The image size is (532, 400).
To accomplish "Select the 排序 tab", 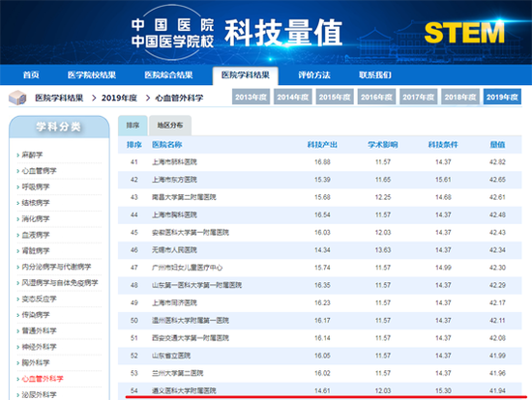I will pos(133,126).
